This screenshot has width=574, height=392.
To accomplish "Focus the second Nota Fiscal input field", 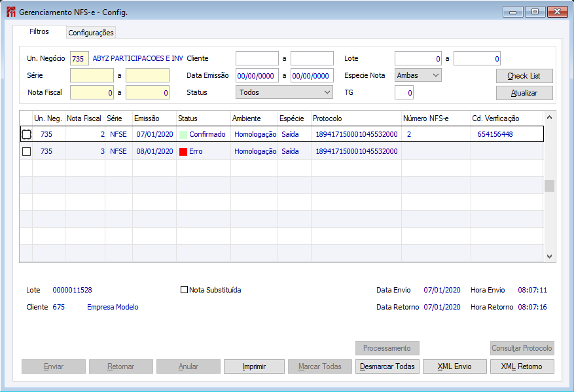I will pyautogui.click(x=147, y=93).
